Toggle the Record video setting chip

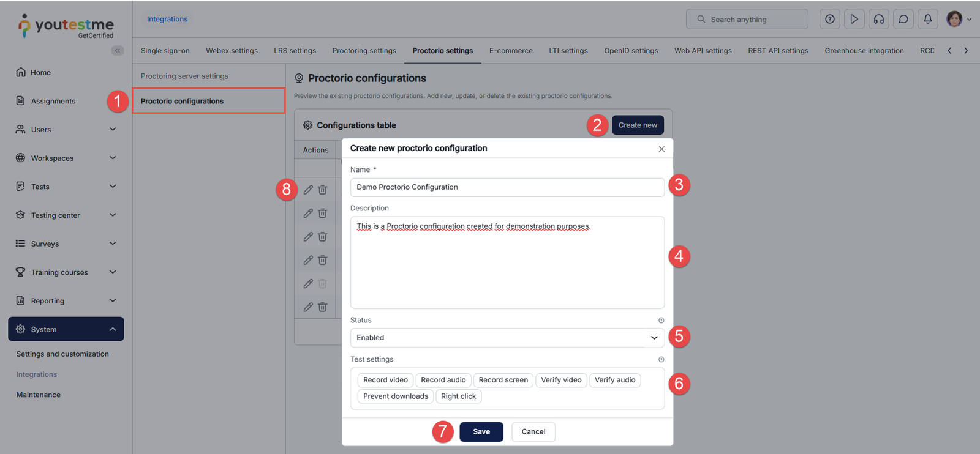point(385,380)
